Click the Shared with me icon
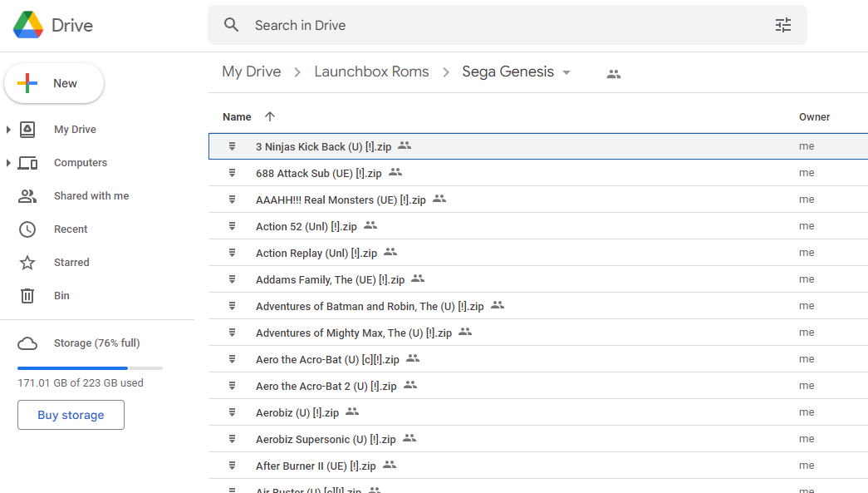Viewport: 868px width, 493px height. (27, 196)
